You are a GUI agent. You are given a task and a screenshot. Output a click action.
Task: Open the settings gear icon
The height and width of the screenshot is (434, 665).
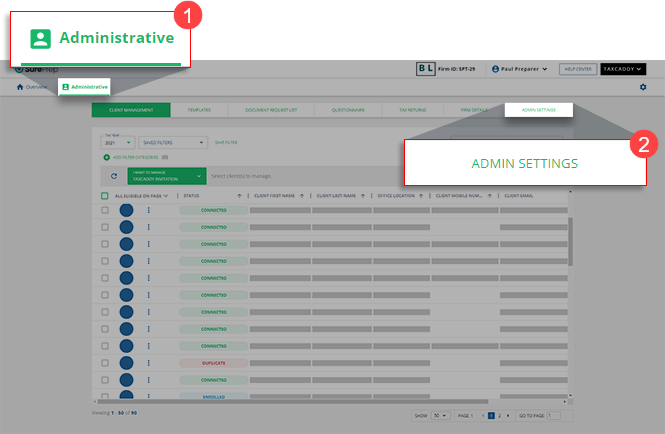643,88
